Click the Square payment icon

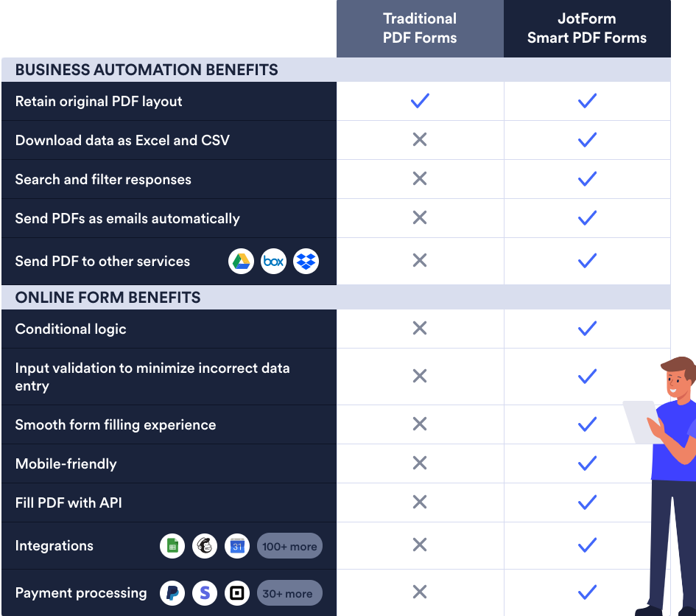pyautogui.click(x=237, y=593)
